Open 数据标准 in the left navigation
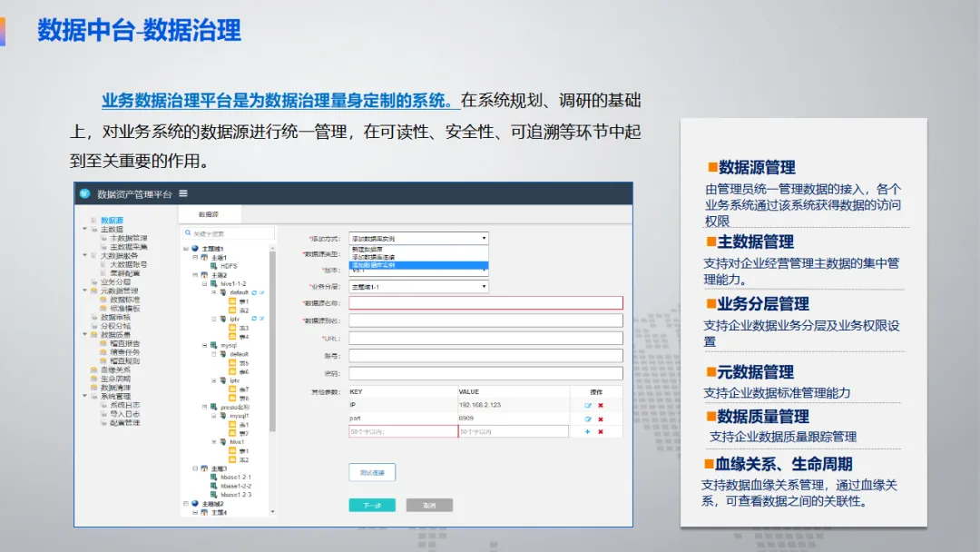Screen dimensions: 980x552 point(125,300)
